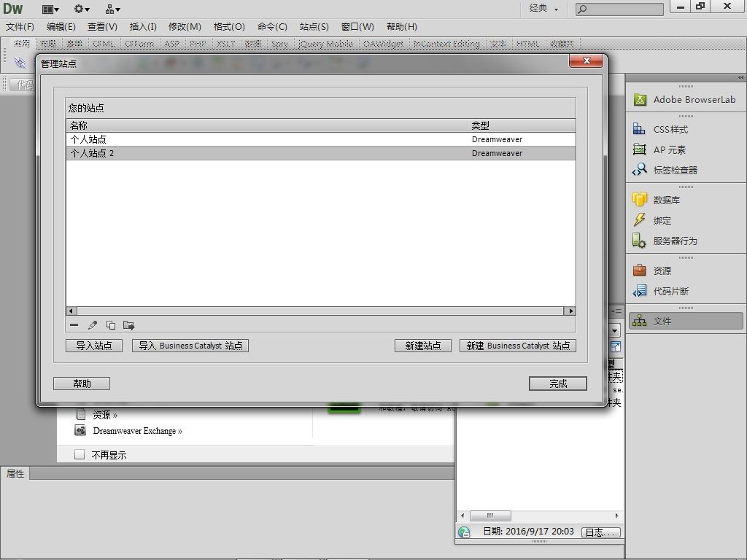
Task: Switch to Spry insert tab
Action: click(279, 44)
